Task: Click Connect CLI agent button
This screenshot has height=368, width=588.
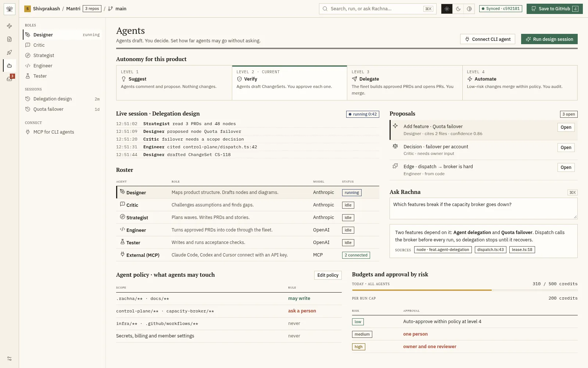Action: (x=488, y=39)
